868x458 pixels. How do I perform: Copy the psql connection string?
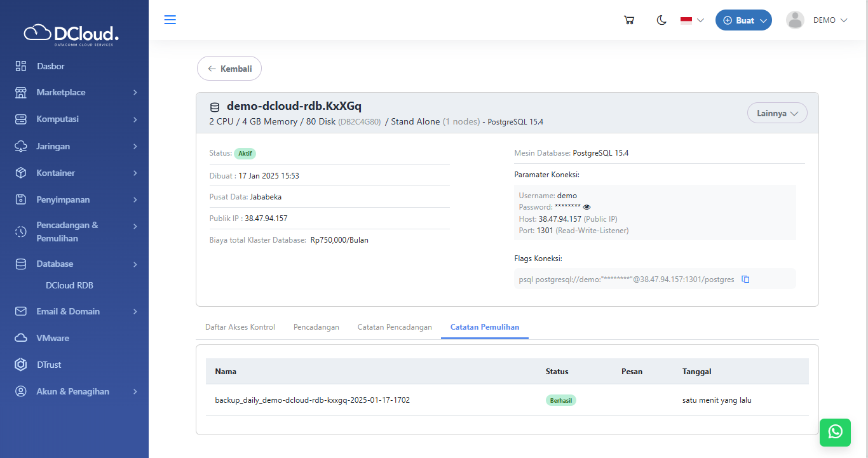[x=746, y=279]
